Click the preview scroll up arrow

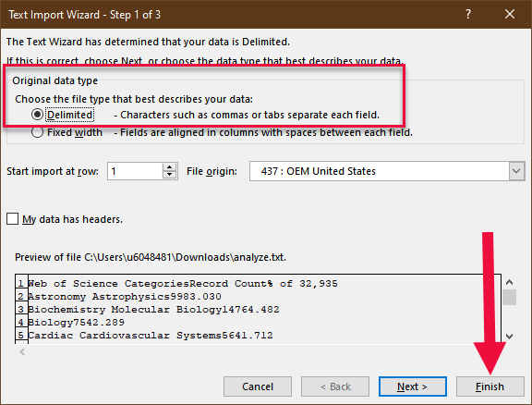coord(509,282)
